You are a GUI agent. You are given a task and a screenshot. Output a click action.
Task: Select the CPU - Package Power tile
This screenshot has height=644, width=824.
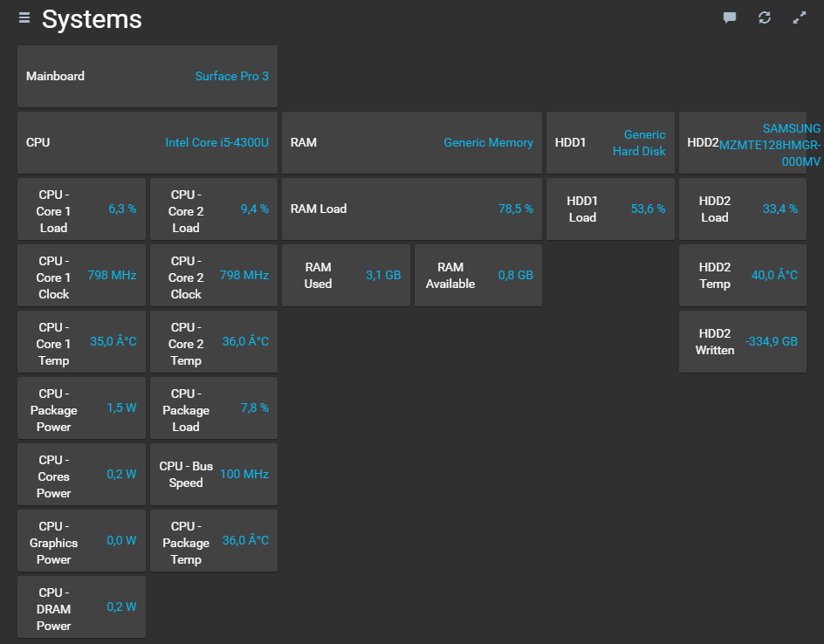coord(81,408)
